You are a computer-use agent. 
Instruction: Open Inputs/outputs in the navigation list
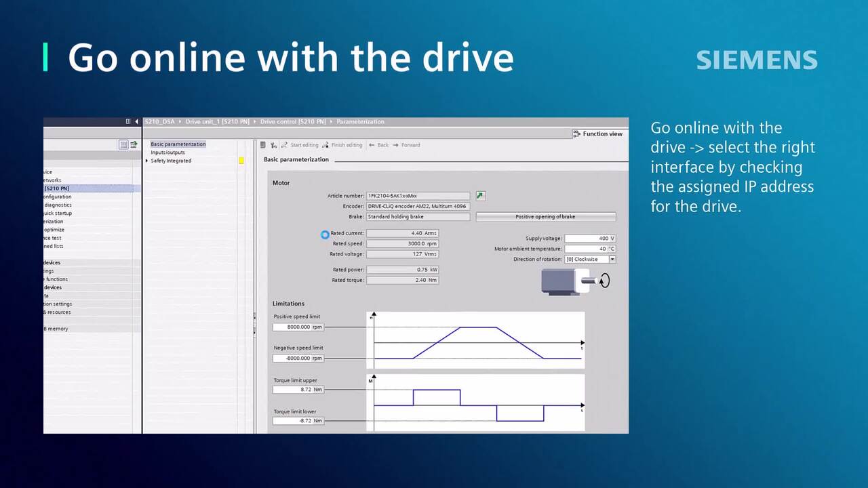167,152
